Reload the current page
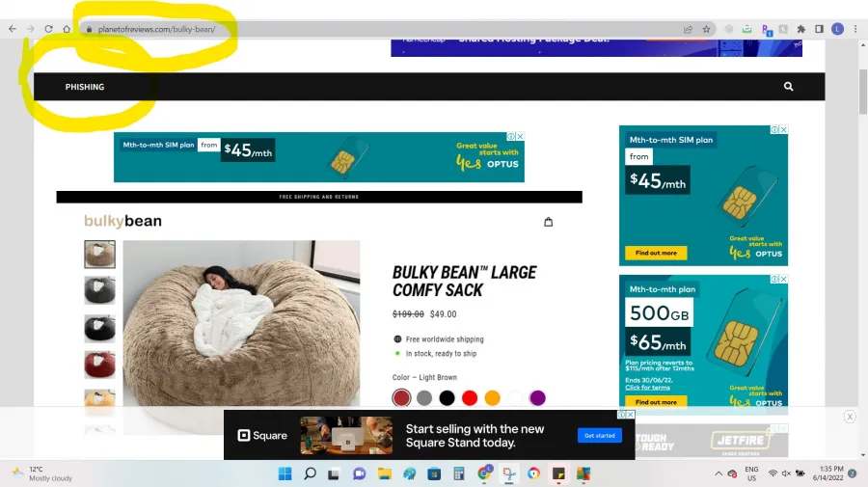This screenshot has width=868, height=487. click(x=49, y=29)
